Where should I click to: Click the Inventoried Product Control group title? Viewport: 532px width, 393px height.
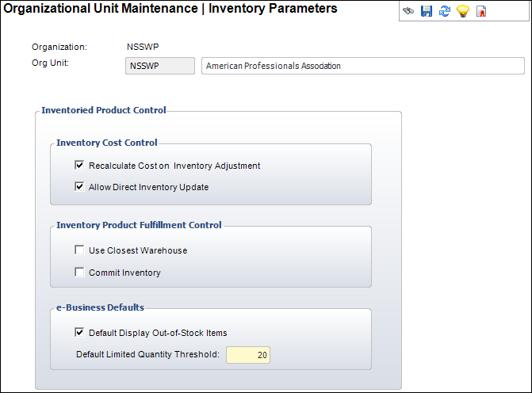point(104,110)
